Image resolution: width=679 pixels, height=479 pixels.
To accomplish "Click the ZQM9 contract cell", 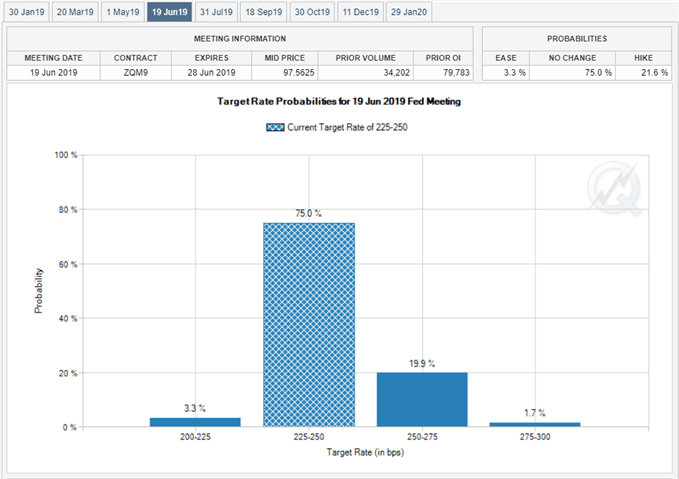I will 136,73.
